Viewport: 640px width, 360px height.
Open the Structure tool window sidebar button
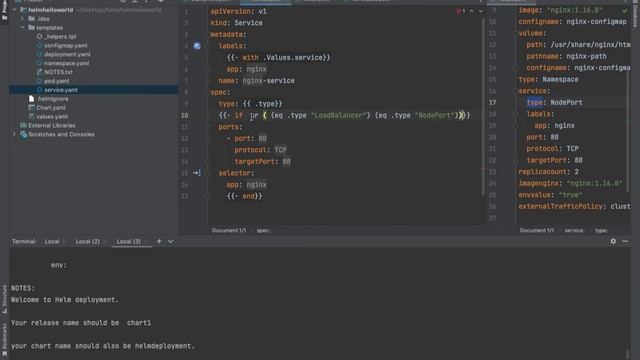4,299
